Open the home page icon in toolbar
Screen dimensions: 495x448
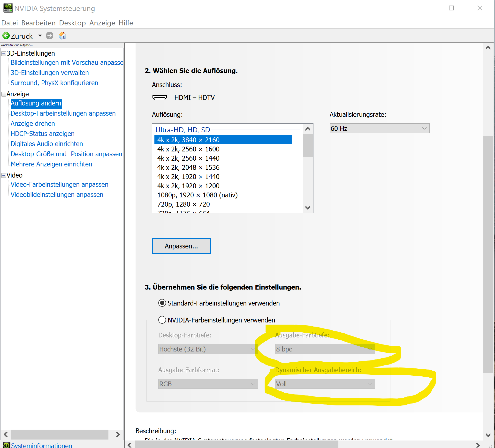pos(63,36)
